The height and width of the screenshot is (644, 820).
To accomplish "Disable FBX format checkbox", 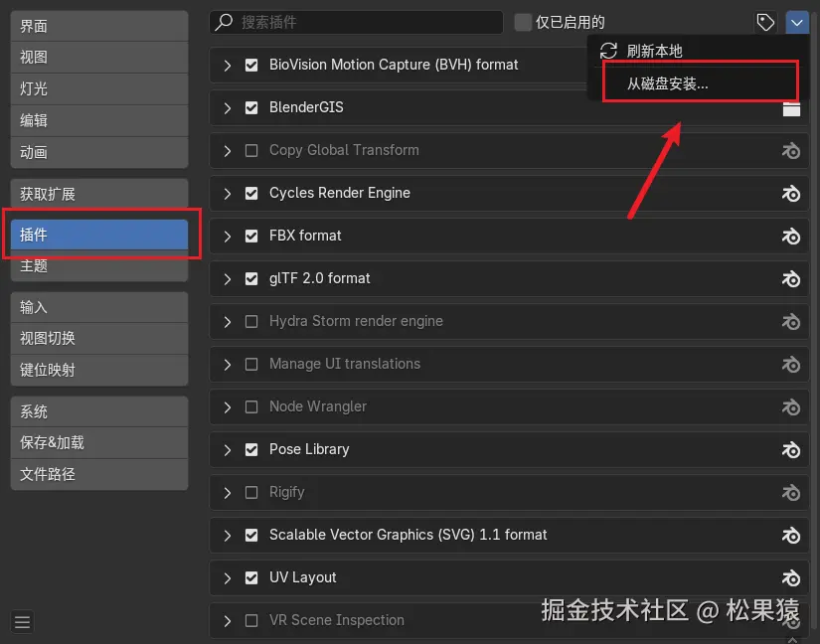I will pos(251,237).
